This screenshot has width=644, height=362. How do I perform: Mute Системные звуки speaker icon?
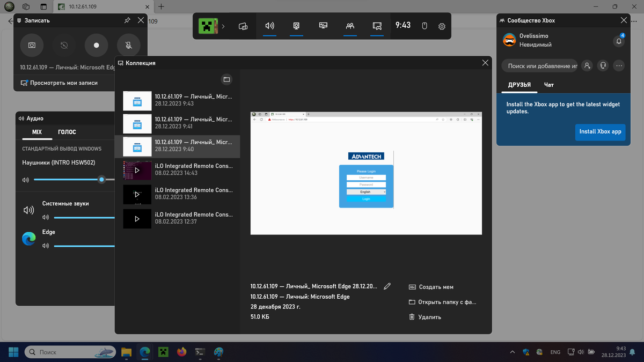click(x=46, y=217)
